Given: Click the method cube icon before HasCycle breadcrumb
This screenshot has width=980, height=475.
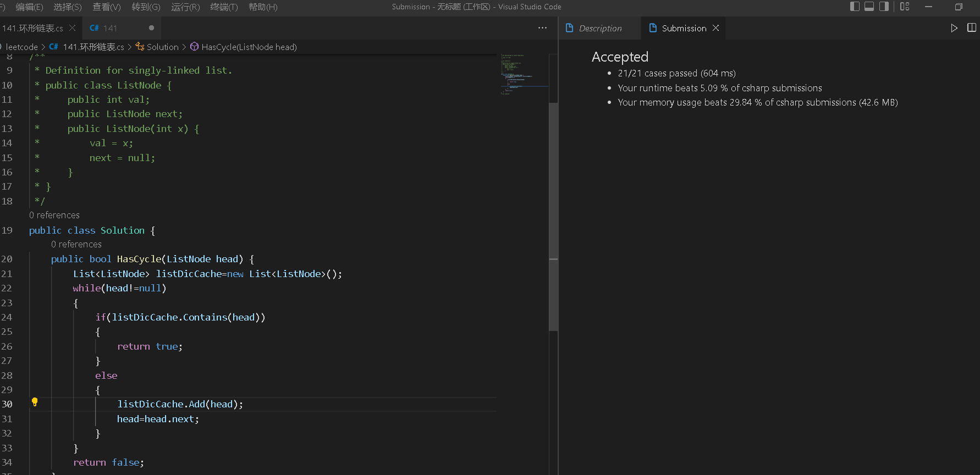Looking at the screenshot, I should (x=194, y=47).
